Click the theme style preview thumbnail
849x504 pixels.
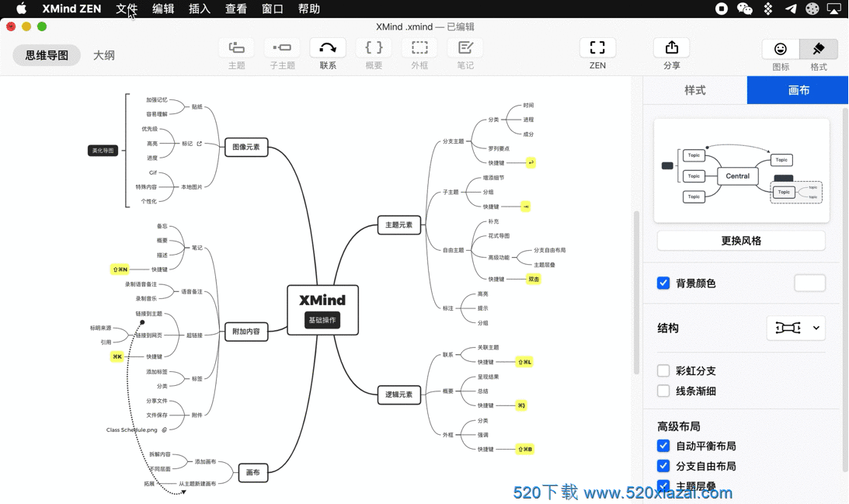click(x=741, y=171)
